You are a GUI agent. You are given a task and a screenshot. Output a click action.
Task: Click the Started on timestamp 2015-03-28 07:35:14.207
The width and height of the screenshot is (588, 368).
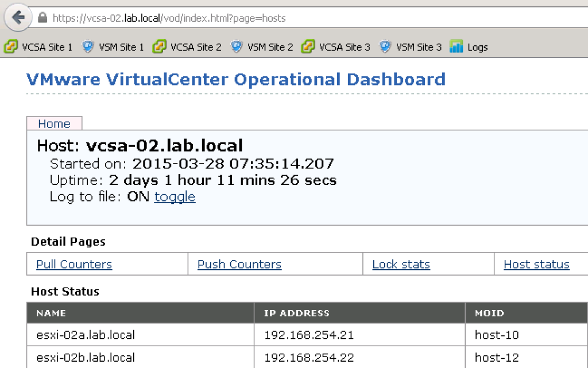pyautogui.click(x=233, y=164)
